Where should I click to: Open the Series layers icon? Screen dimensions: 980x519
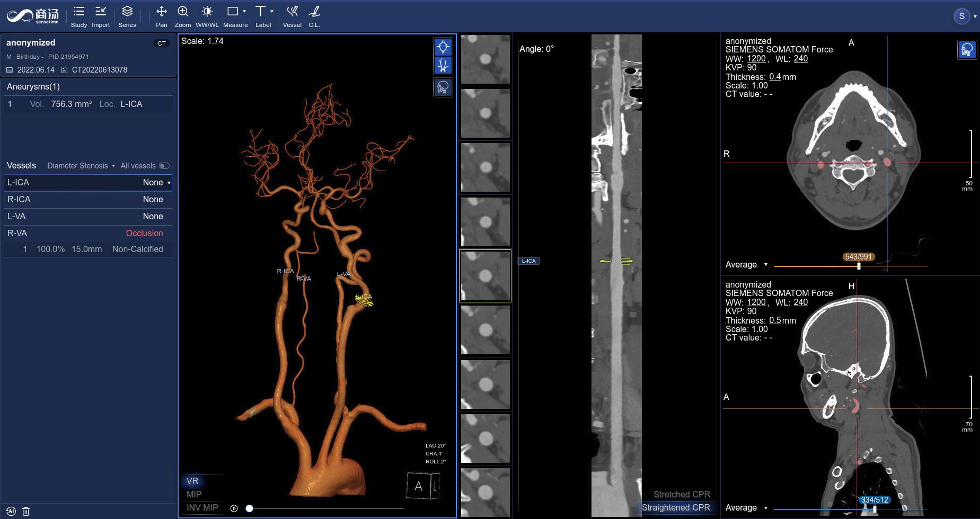127,16
